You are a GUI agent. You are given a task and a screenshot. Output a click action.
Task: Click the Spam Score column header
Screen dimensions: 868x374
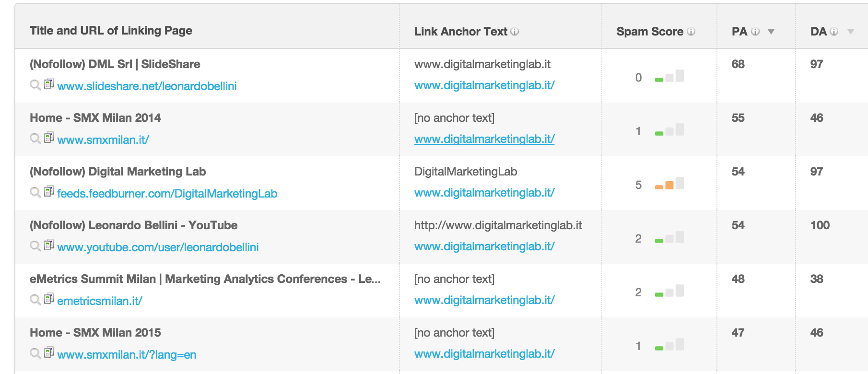650,32
